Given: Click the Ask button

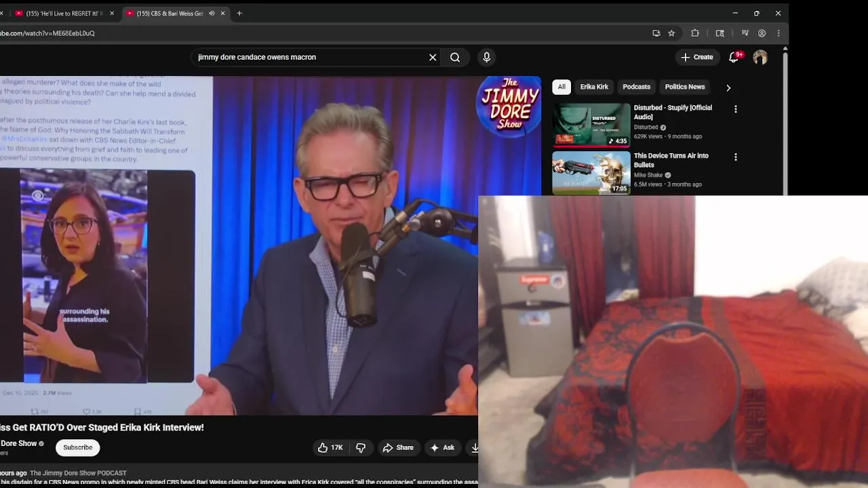Looking at the screenshot, I should click(x=442, y=447).
